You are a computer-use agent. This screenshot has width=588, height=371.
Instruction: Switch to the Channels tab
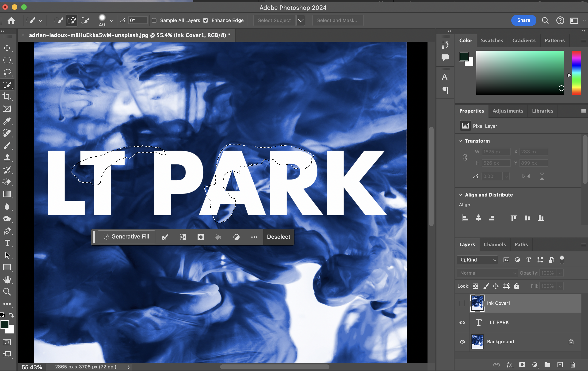tap(495, 245)
